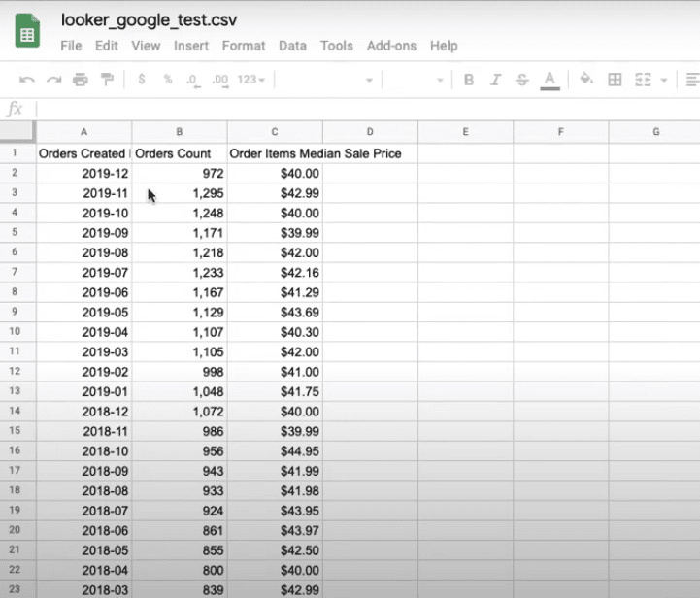This screenshot has height=598, width=700.
Task: Toggle Bold formatting
Action: tap(469, 80)
